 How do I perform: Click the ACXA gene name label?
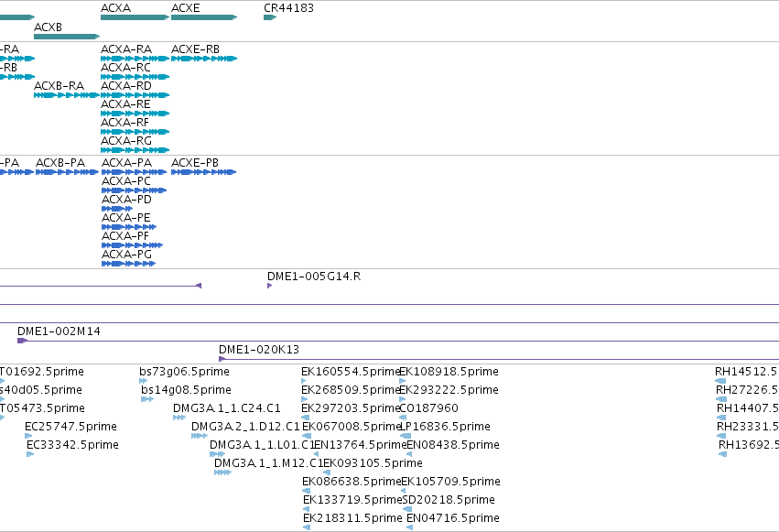point(115,8)
